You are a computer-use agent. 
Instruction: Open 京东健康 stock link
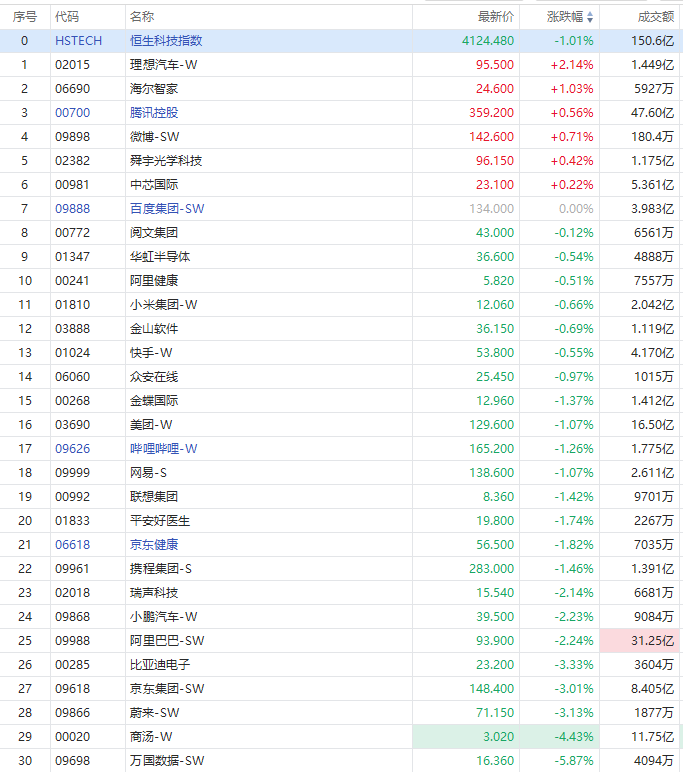154,545
